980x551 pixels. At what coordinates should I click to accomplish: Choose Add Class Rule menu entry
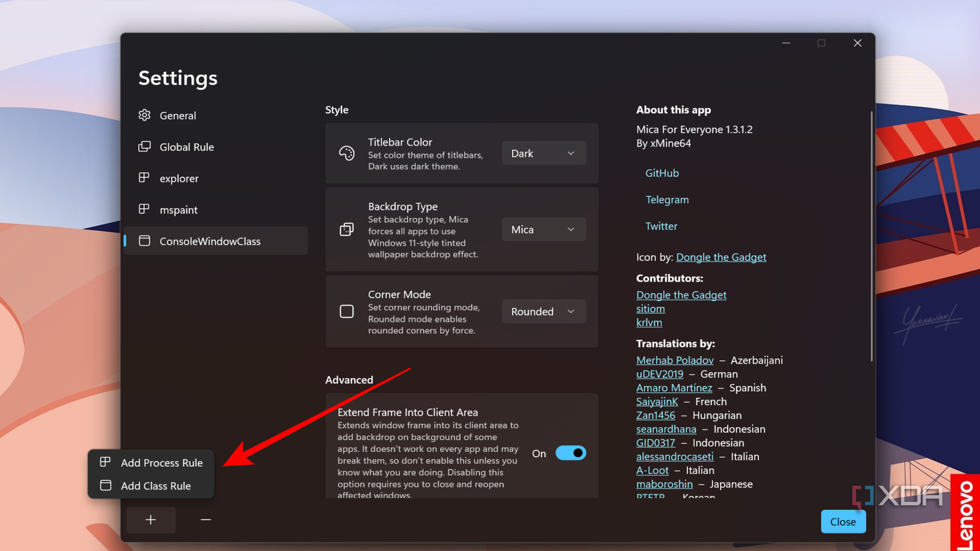pos(151,486)
